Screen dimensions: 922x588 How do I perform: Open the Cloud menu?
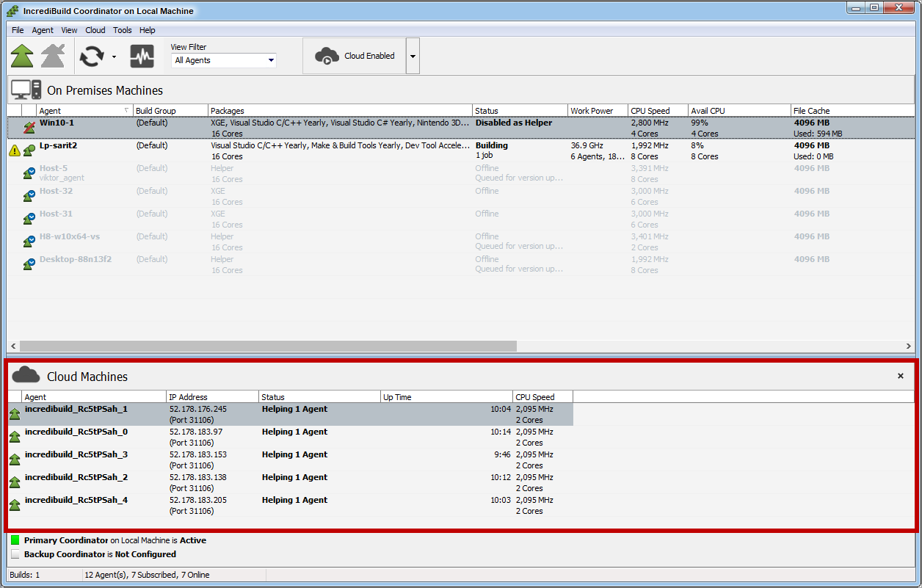(95, 30)
